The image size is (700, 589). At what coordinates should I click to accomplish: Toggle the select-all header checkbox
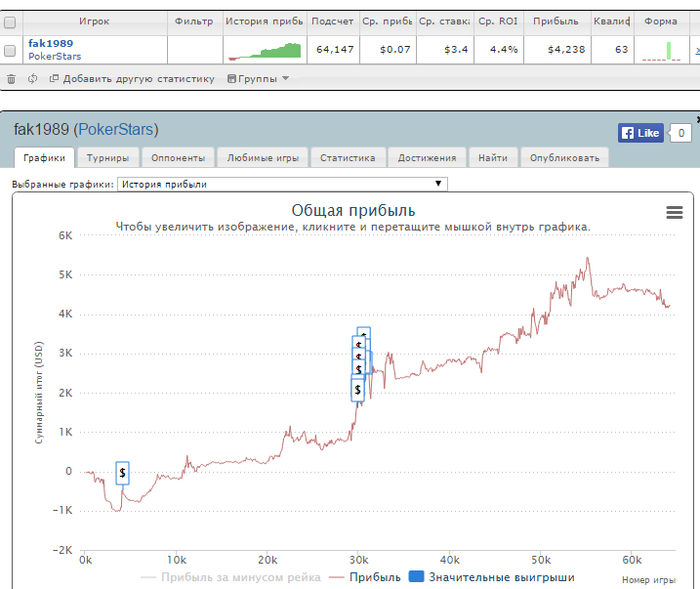(10, 20)
